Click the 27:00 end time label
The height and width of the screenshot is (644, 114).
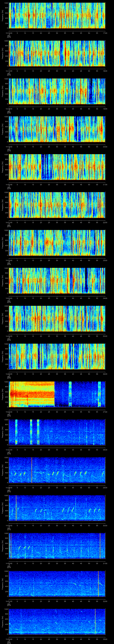[x=105, y=412]
